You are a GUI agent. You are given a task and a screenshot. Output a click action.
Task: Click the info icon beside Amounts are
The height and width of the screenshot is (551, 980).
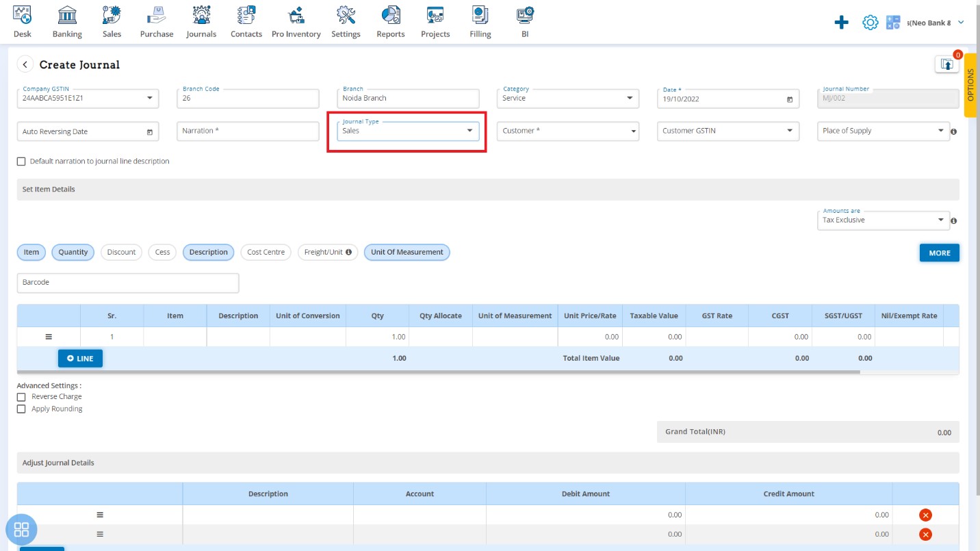[x=954, y=221]
